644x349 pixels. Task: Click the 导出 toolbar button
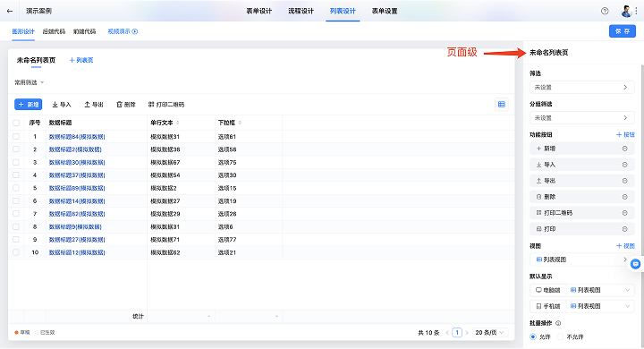[x=94, y=105]
